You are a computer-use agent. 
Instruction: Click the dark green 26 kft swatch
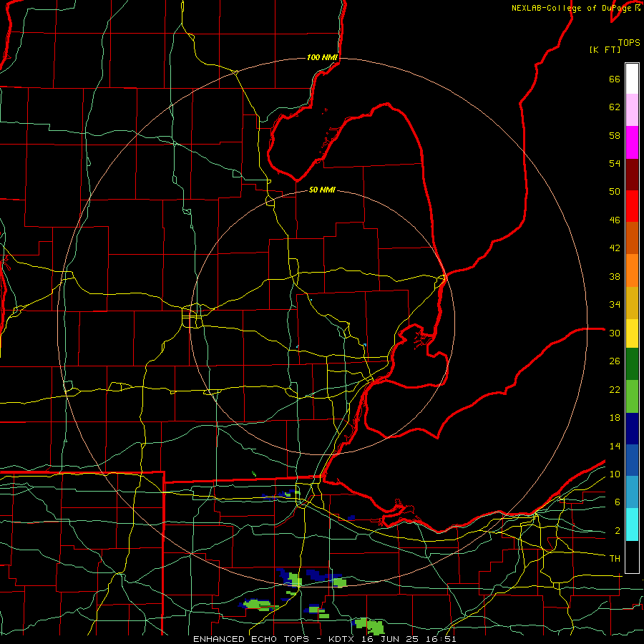tap(632, 364)
